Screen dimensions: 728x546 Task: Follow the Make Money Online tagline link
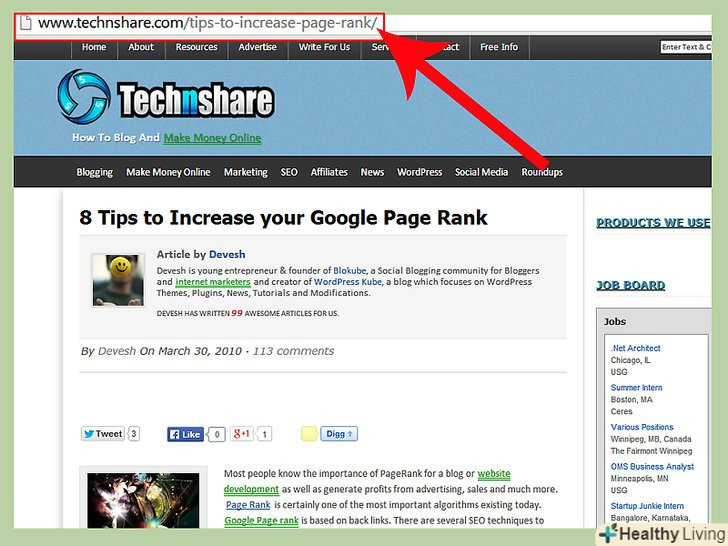click(x=212, y=138)
